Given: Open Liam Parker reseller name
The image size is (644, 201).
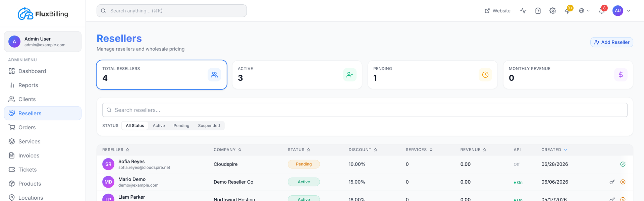Looking at the screenshot, I should (131, 197).
